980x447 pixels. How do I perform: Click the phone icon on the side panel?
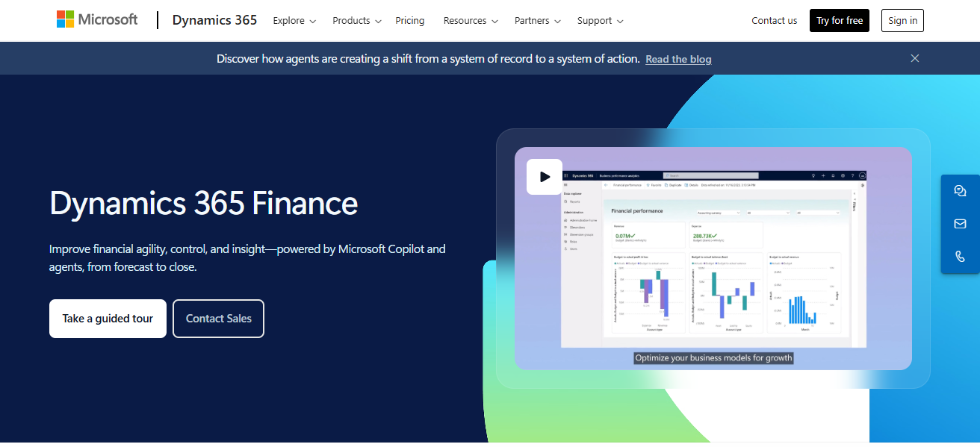point(960,256)
